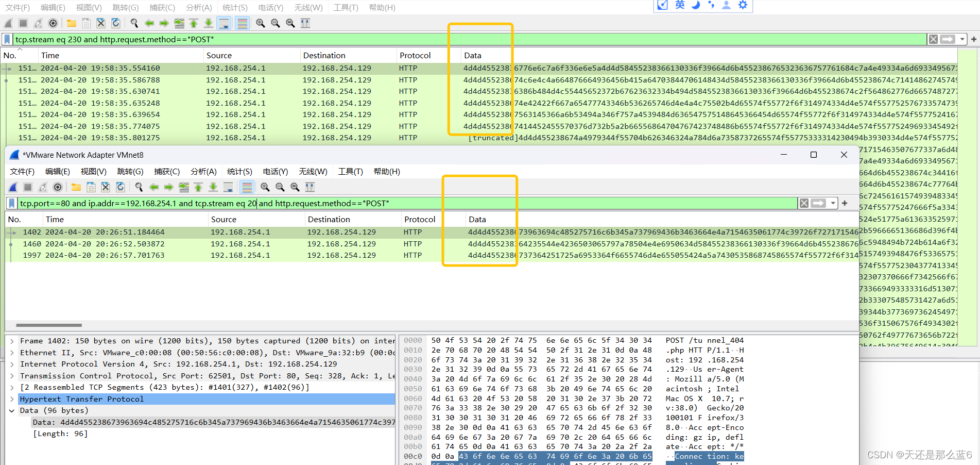Zoom in packet text in VMnet8 window
The height and width of the screenshot is (465, 980).
tap(265, 187)
